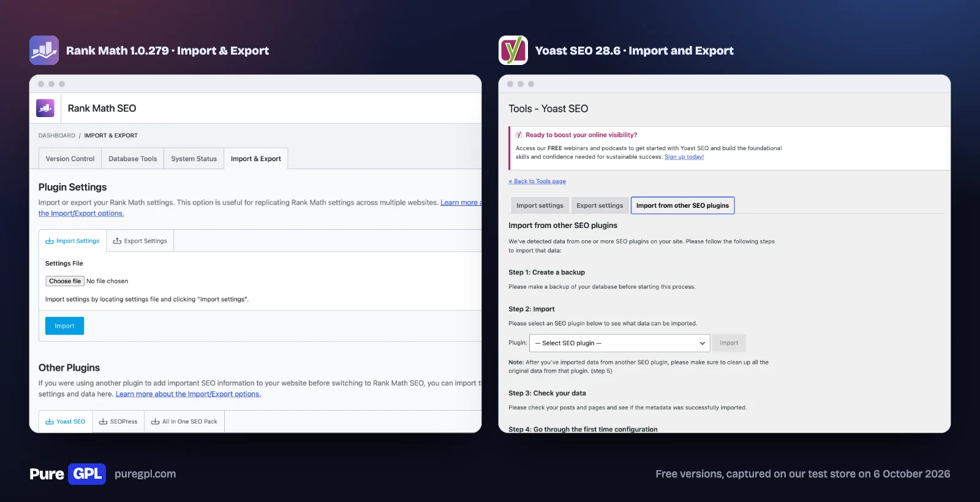Click the 'Step 3: Check your data' heading
The image size is (980, 502).
tap(547, 394)
